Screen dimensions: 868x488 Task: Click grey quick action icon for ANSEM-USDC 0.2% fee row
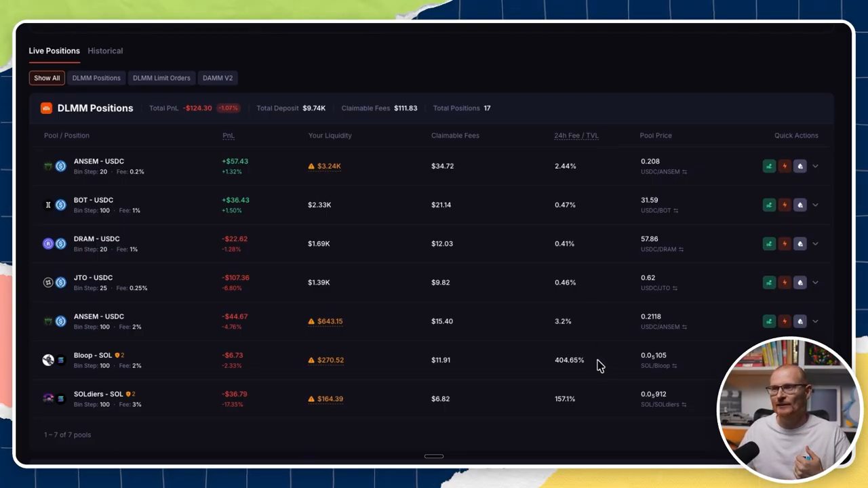click(x=800, y=166)
